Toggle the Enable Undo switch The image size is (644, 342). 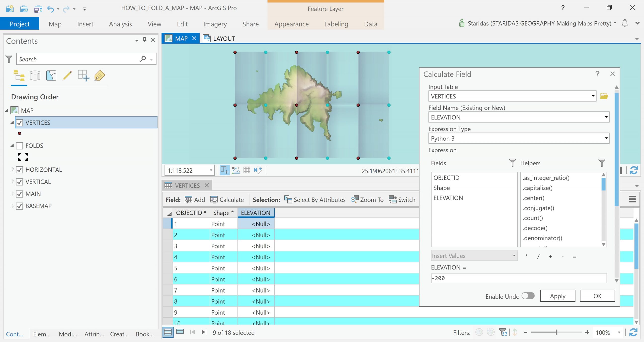click(x=528, y=296)
